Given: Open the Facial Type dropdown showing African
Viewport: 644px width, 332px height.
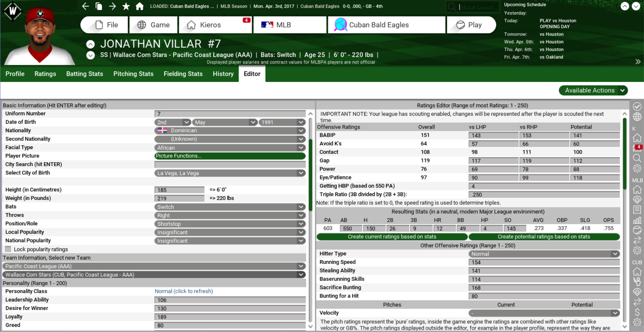Looking at the screenshot, I should coord(230,148).
